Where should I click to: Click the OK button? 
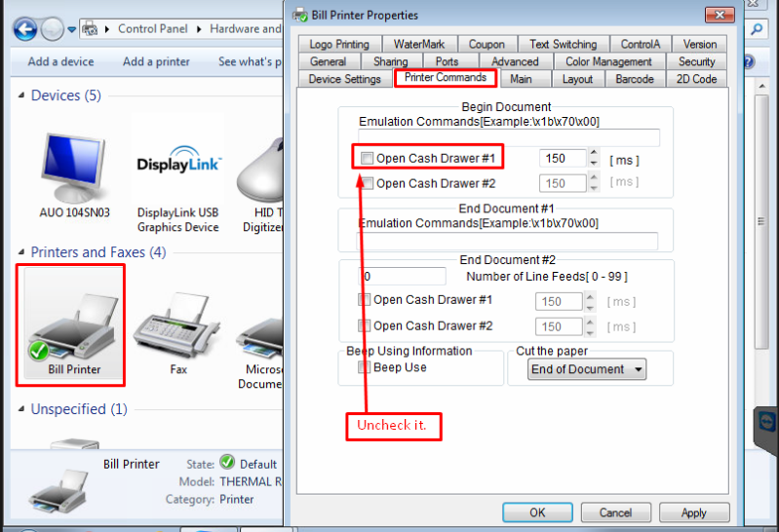(537, 513)
